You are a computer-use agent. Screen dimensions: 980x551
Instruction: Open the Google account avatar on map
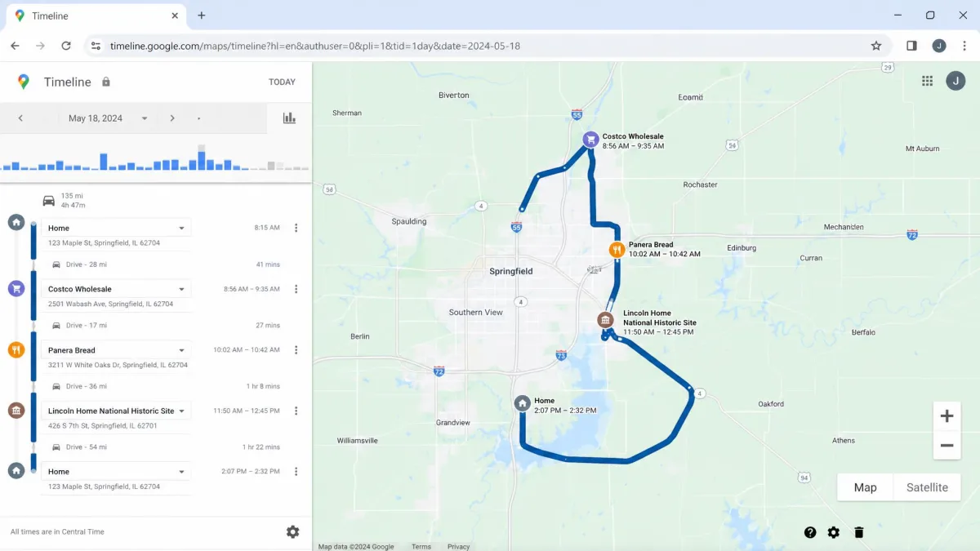pyautogui.click(x=955, y=81)
